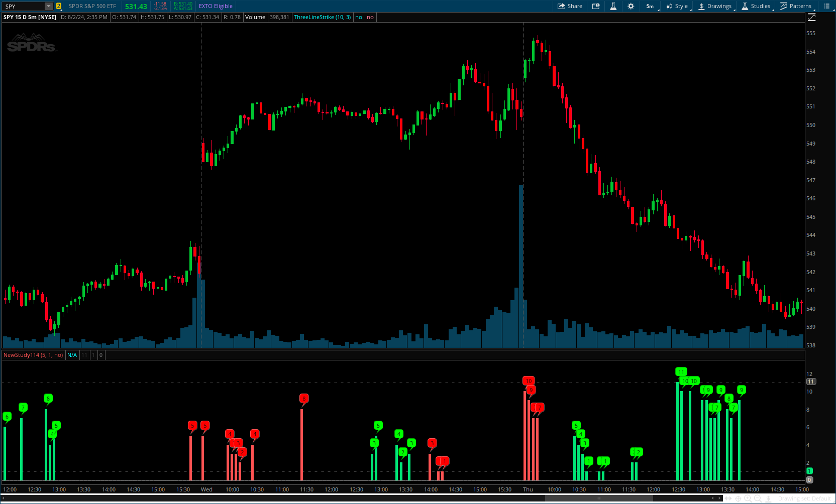This screenshot has width=836, height=504.
Task: Click the Thu date label on time axis
Action: (x=528, y=489)
